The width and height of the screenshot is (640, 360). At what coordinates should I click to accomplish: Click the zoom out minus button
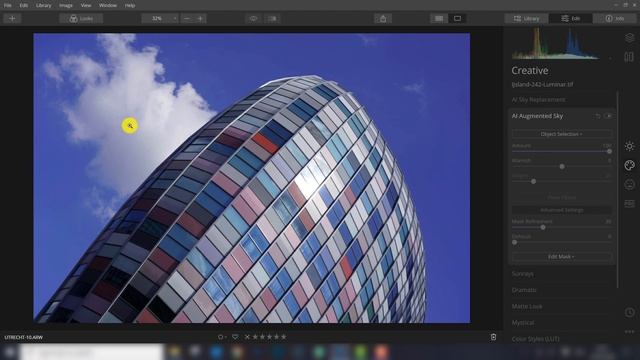coord(187,18)
